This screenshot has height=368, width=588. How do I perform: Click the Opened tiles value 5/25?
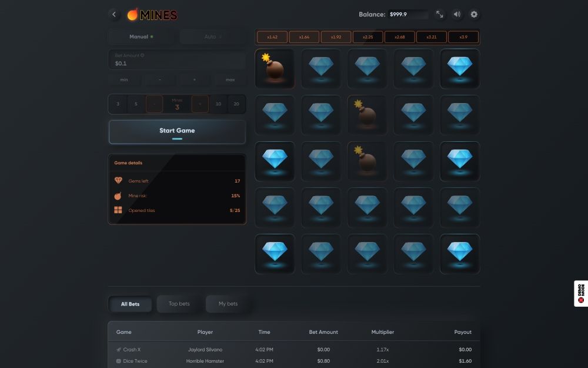click(x=235, y=210)
